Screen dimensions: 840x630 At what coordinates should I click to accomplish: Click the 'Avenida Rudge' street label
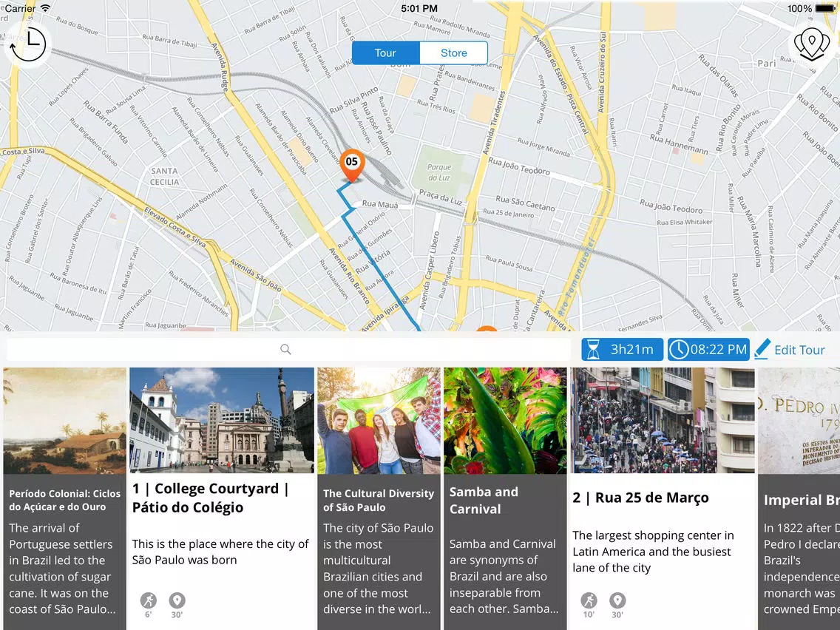(220, 66)
